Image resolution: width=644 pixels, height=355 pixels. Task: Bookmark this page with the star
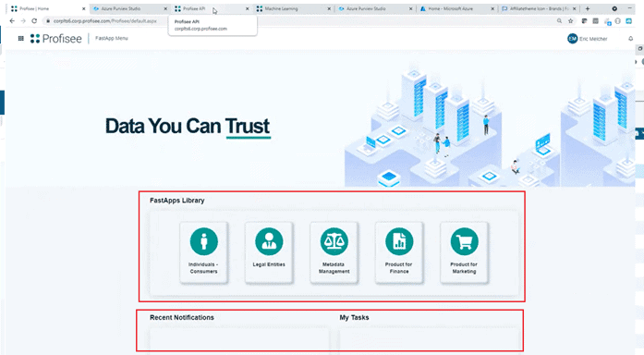[x=570, y=21]
